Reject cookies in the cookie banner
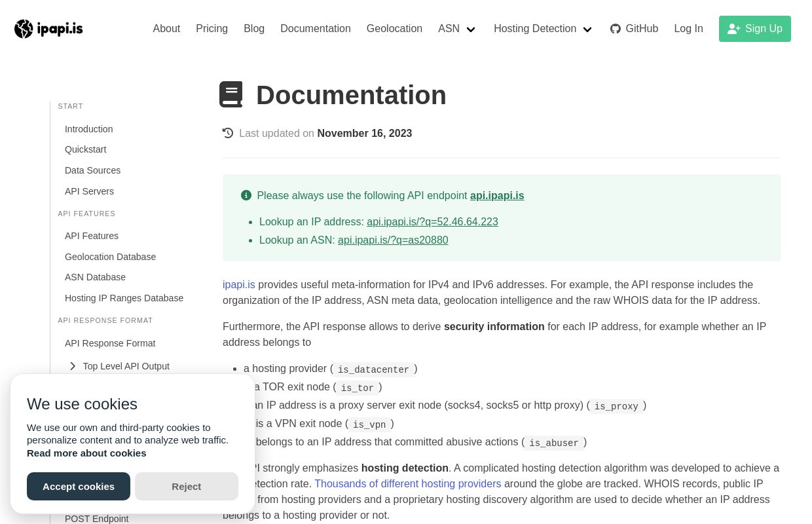Viewport: 812px width, 524px height. (187, 486)
